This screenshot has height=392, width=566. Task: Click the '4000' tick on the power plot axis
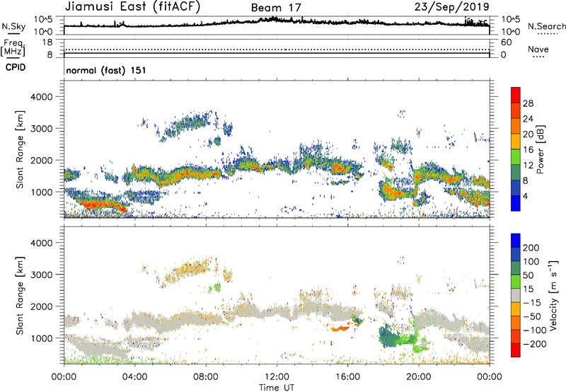41,97
